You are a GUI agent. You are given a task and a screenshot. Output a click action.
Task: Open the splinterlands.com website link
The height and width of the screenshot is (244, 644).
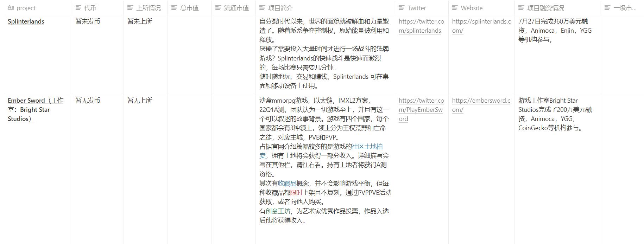tap(481, 26)
